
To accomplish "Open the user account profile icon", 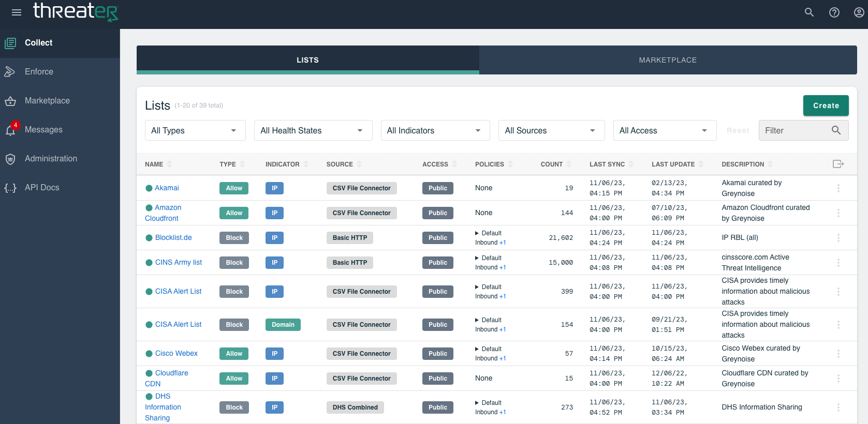I will click(x=859, y=12).
